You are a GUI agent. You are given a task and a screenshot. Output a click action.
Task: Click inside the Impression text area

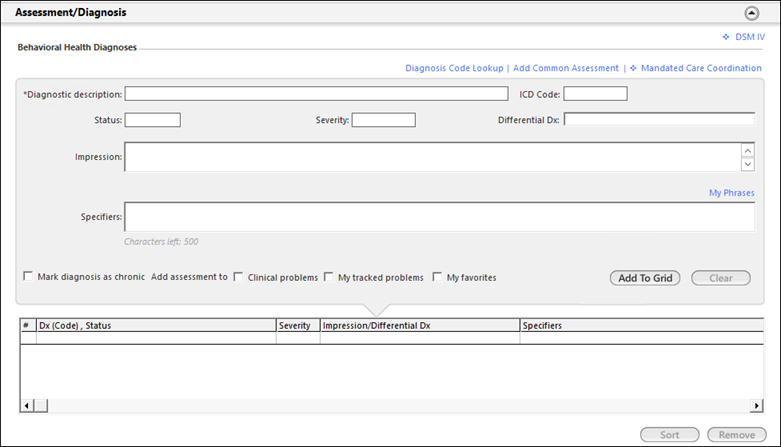tap(432, 157)
